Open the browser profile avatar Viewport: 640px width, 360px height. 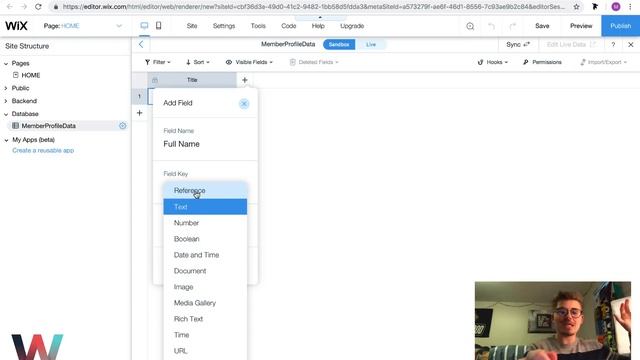click(x=616, y=7)
